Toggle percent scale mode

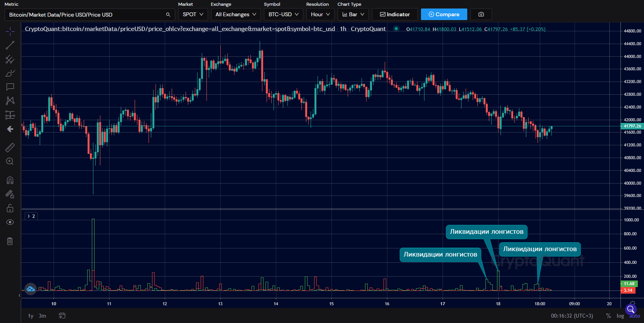pyautogui.click(x=609, y=316)
